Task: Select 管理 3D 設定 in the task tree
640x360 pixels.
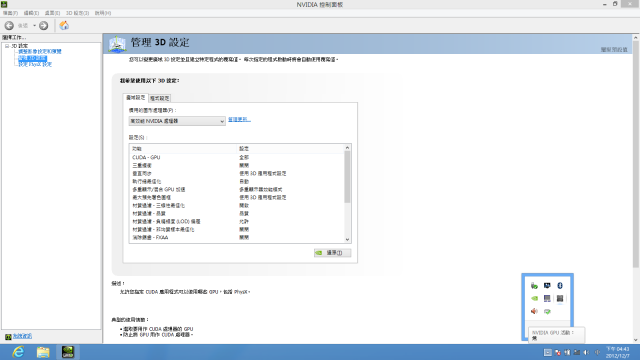Action: [x=32, y=58]
